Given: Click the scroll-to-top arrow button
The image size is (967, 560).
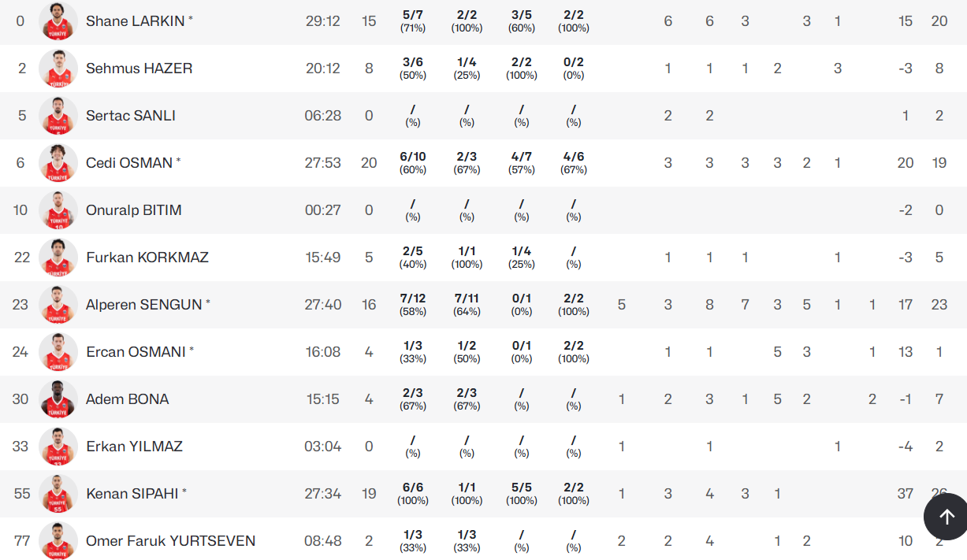Looking at the screenshot, I should pyautogui.click(x=946, y=517).
